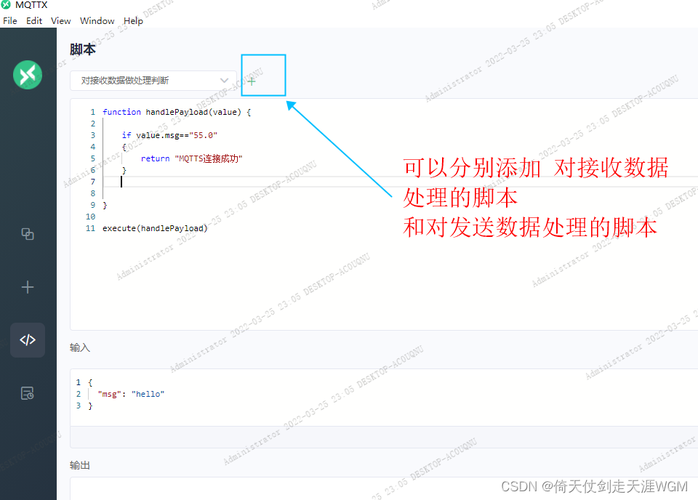Click inside the output result box
The width and height of the screenshot is (698, 500).
384,489
